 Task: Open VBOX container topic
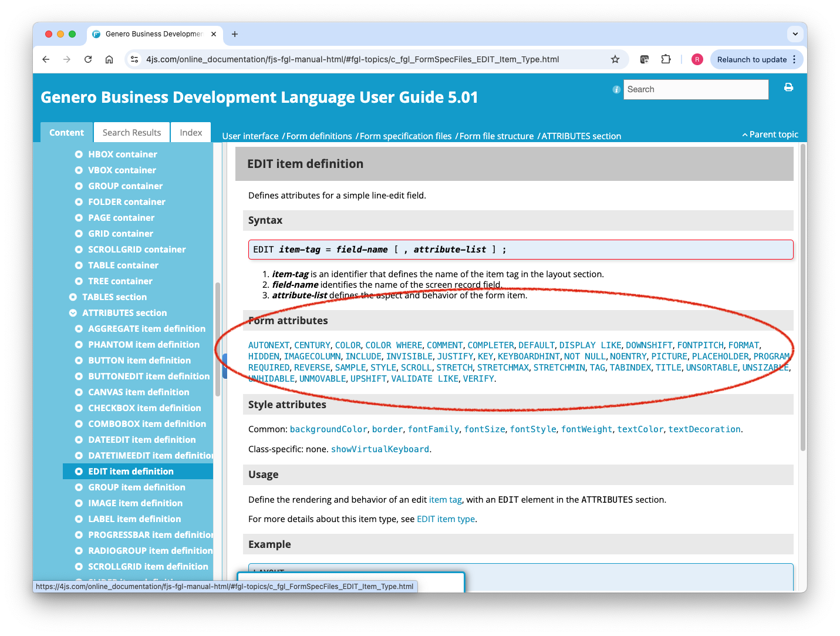click(x=122, y=170)
